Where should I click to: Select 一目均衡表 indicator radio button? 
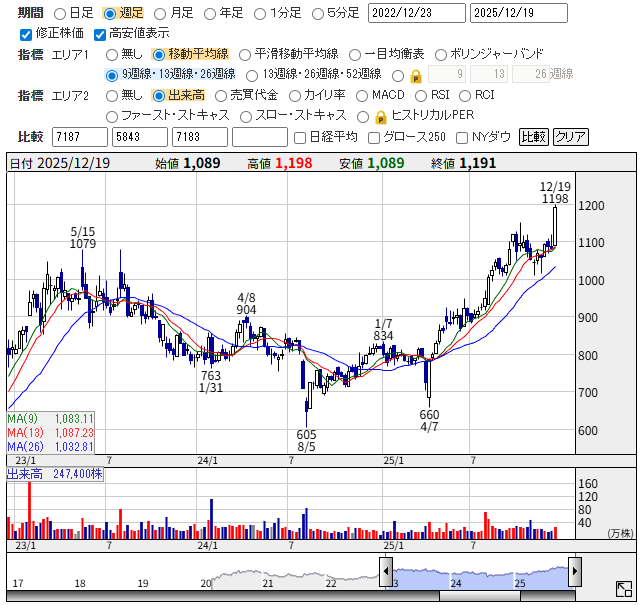[x=355, y=55]
